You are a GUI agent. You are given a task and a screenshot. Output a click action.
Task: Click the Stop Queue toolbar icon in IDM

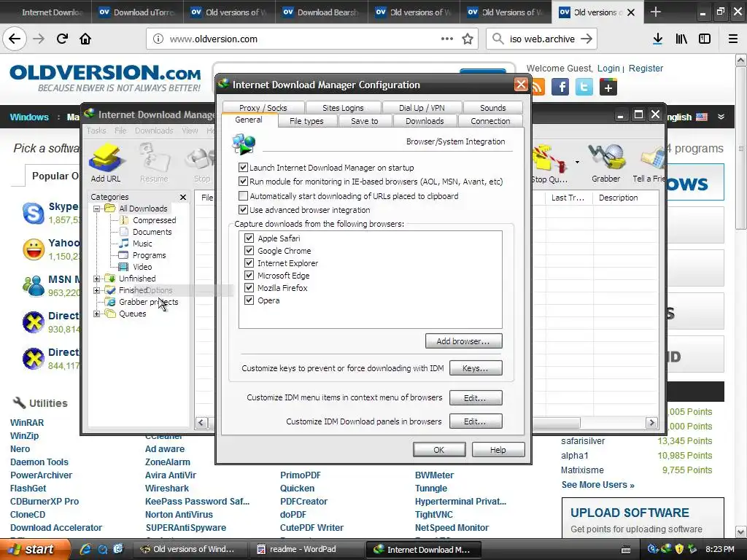[x=549, y=163]
